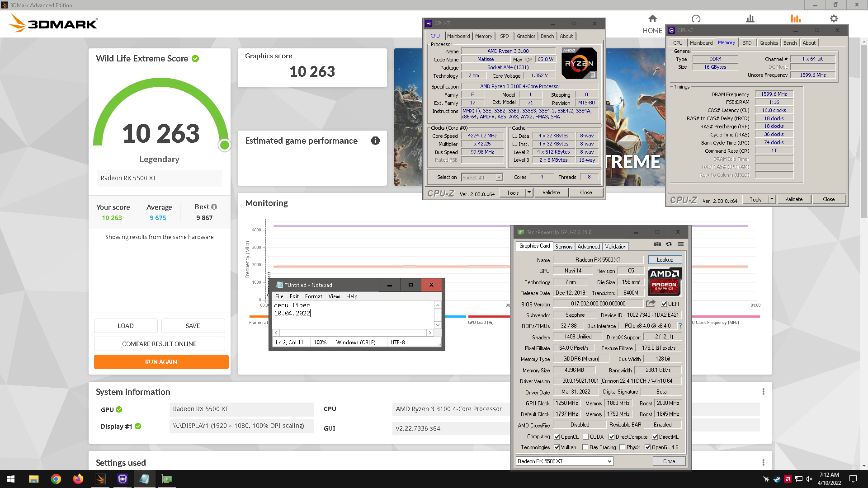The width and height of the screenshot is (868, 488).
Task: Open Settings used three-dot menu
Action: click(763, 463)
